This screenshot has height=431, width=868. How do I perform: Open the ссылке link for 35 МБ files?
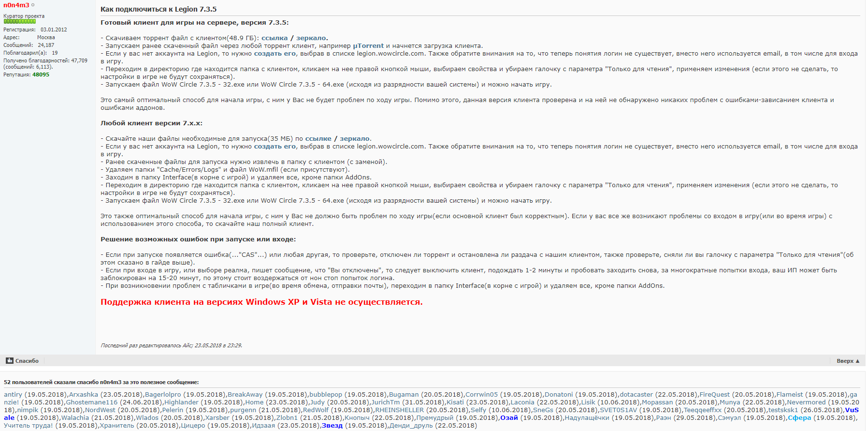pyautogui.click(x=318, y=139)
